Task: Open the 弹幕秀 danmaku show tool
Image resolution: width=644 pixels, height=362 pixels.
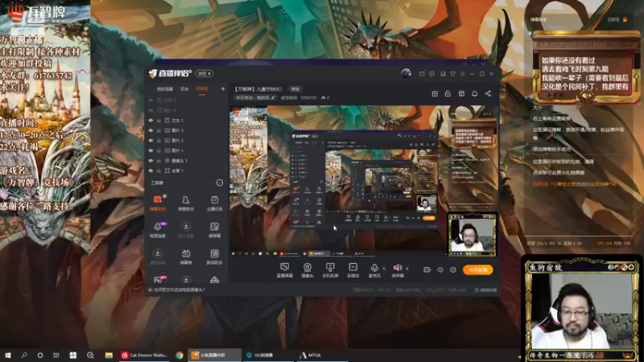Action: pos(186,257)
